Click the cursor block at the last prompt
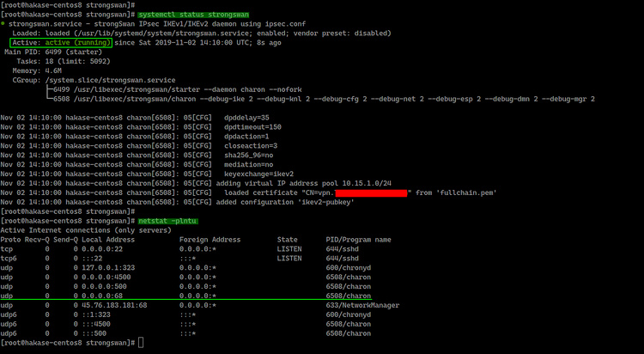The height and width of the screenshot is (354, 644). tap(141, 343)
